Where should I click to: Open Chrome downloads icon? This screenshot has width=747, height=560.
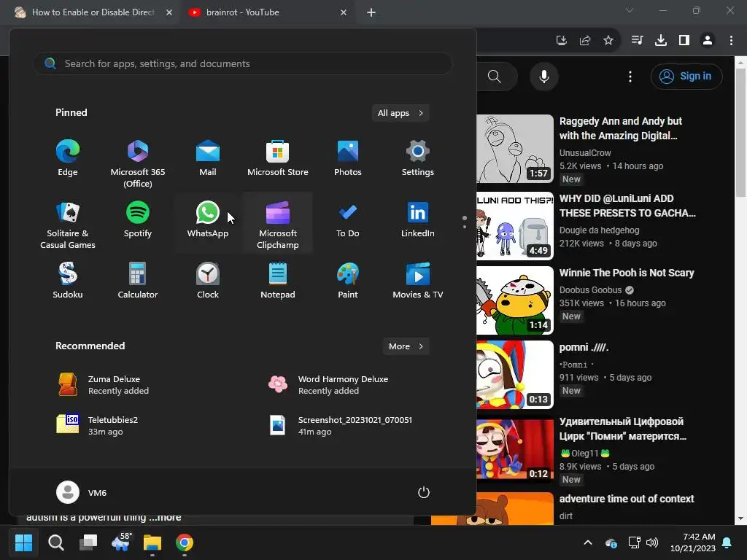(661, 41)
